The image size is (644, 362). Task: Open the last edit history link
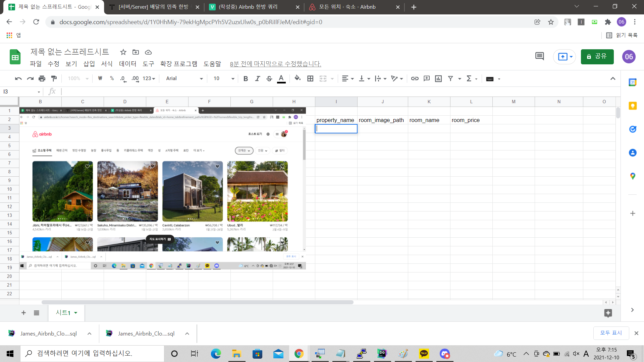275,64
